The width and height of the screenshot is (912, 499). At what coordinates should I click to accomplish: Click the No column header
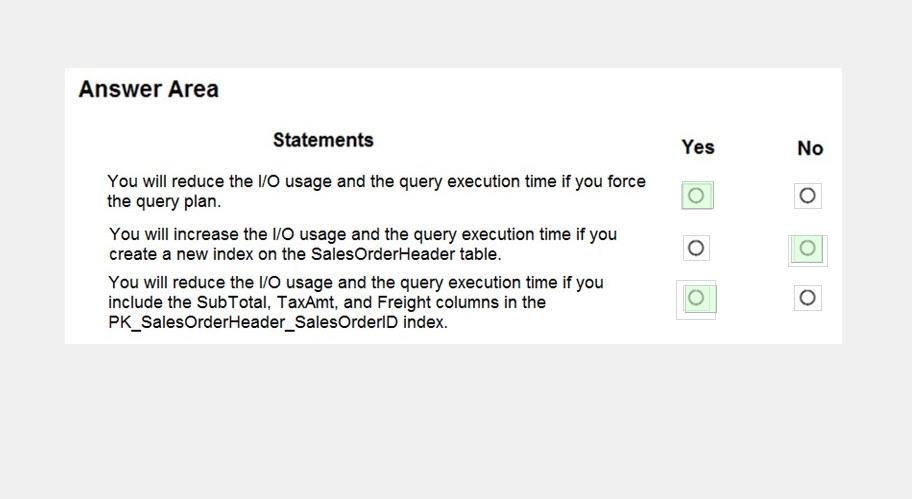[x=810, y=148]
